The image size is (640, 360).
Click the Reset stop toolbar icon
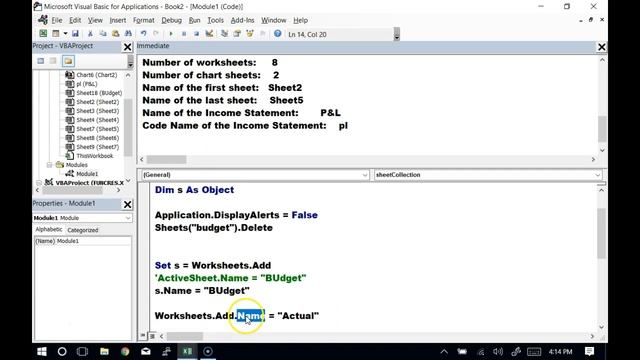pos(196,34)
